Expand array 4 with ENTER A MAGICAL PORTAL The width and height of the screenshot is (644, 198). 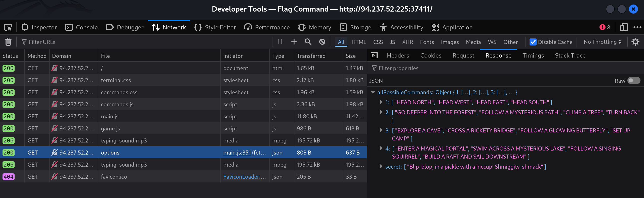pos(381,148)
